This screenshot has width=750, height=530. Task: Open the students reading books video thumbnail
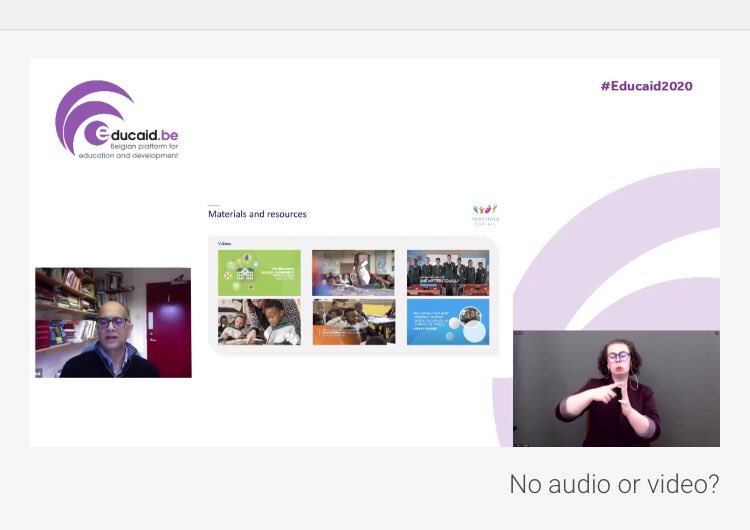[259, 322]
